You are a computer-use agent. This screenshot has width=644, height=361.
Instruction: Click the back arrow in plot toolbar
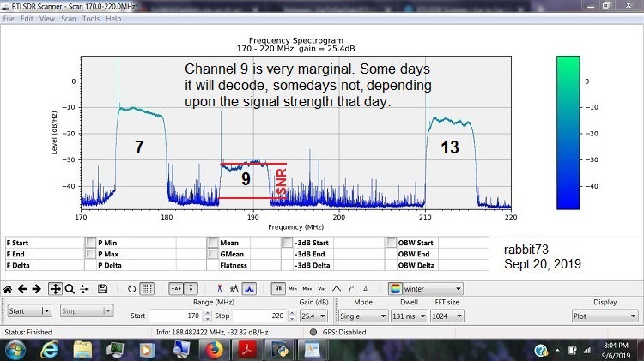pyautogui.click(x=24, y=289)
